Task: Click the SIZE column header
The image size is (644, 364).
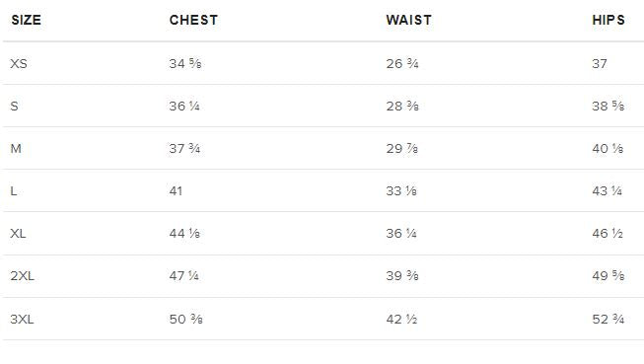Action: tap(27, 20)
